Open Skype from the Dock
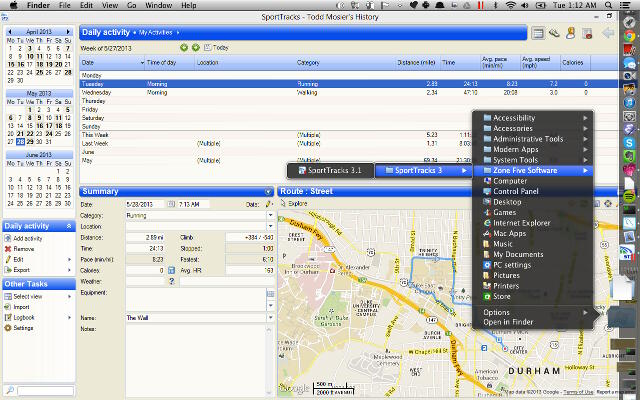The width and height of the screenshot is (640, 400). coord(629,142)
